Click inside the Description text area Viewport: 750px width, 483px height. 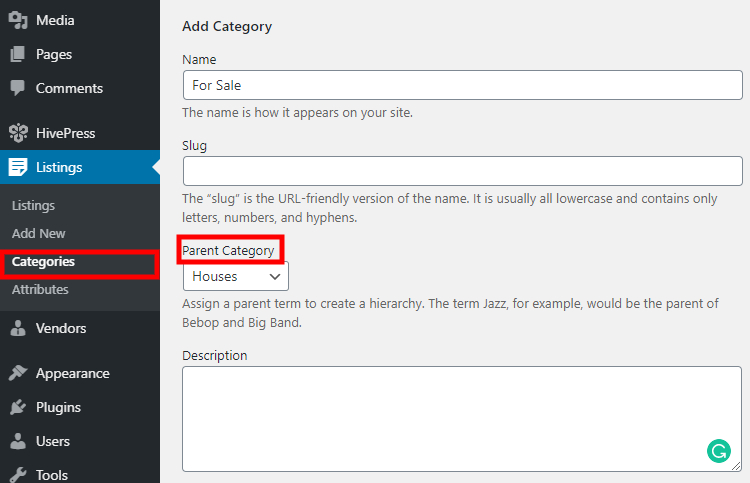tap(462, 419)
